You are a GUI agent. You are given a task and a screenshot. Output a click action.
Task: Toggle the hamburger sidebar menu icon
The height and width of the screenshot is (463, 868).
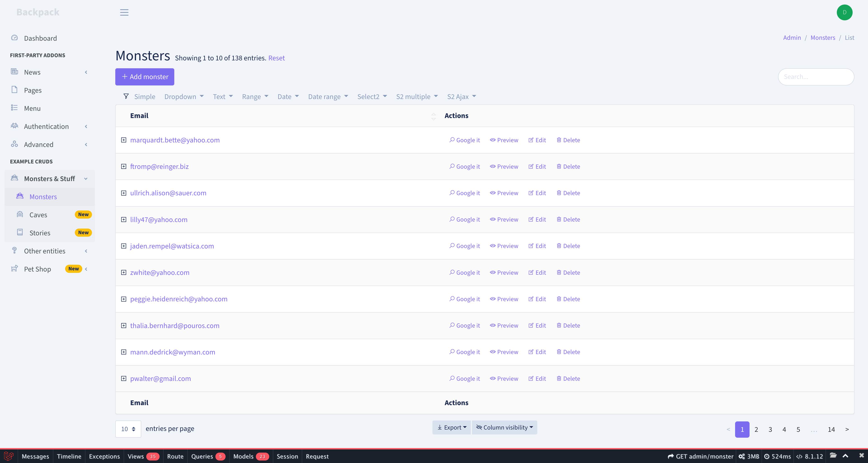(124, 12)
